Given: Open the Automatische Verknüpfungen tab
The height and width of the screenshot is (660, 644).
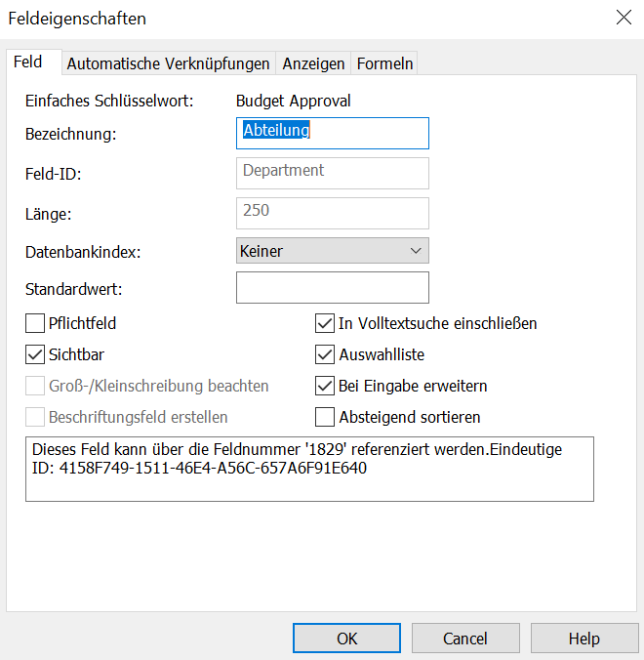Looking at the screenshot, I should [x=168, y=63].
